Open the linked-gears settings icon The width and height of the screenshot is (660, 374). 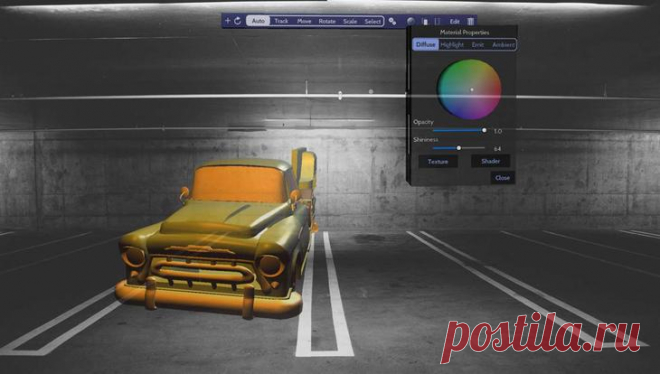pyautogui.click(x=392, y=21)
